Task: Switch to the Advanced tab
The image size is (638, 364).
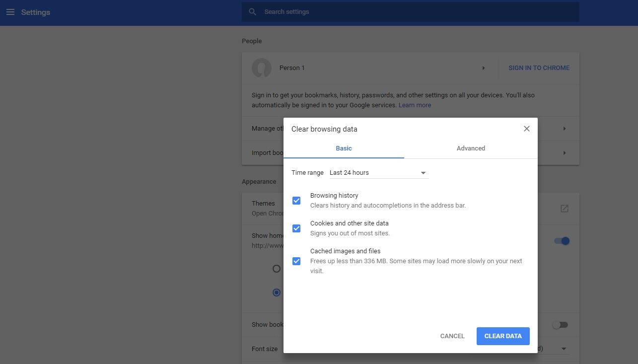Action: [x=471, y=148]
